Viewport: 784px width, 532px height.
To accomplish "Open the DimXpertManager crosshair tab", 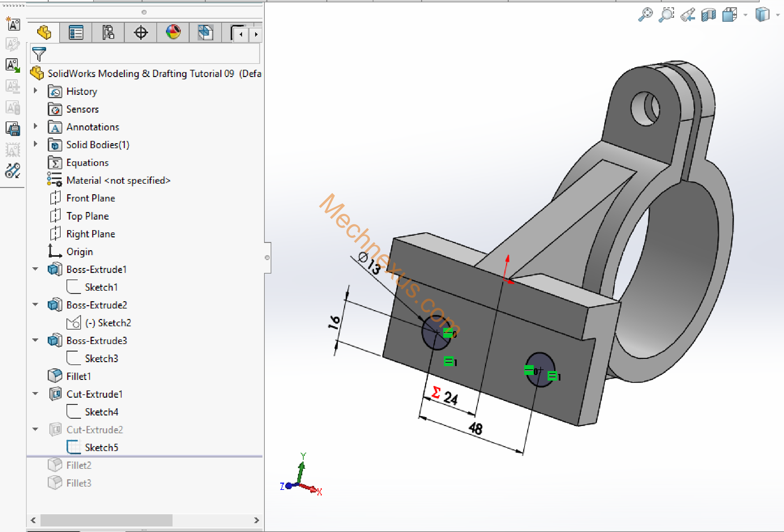I will pyautogui.click(x=141, y=33).
